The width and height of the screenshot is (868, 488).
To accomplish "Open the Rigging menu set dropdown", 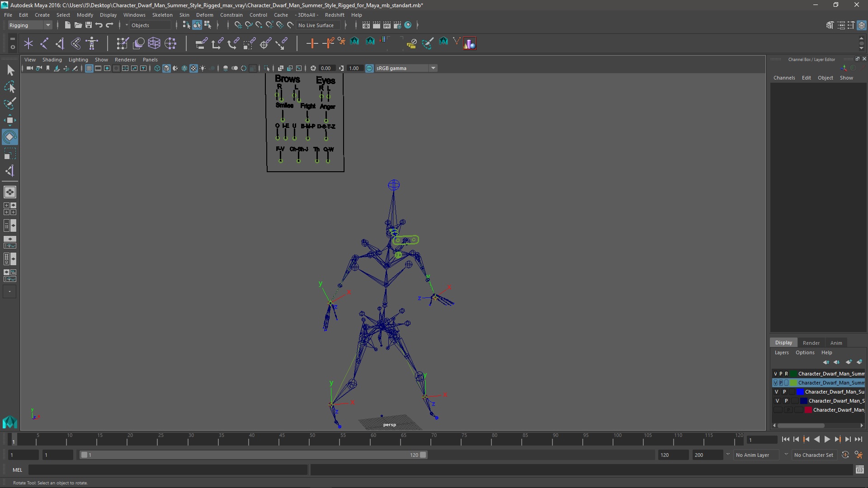I will pyautogui.click(x=30, y=25).
